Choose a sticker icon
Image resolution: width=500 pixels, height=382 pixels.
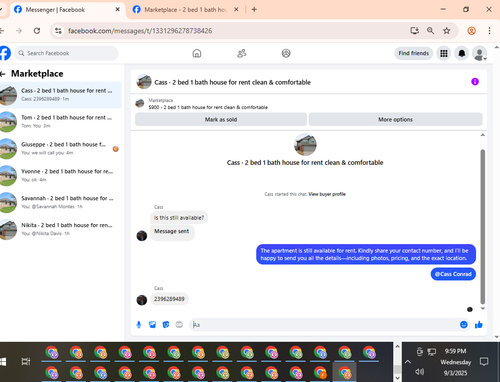pyautogui.click(x=166, y=325)
